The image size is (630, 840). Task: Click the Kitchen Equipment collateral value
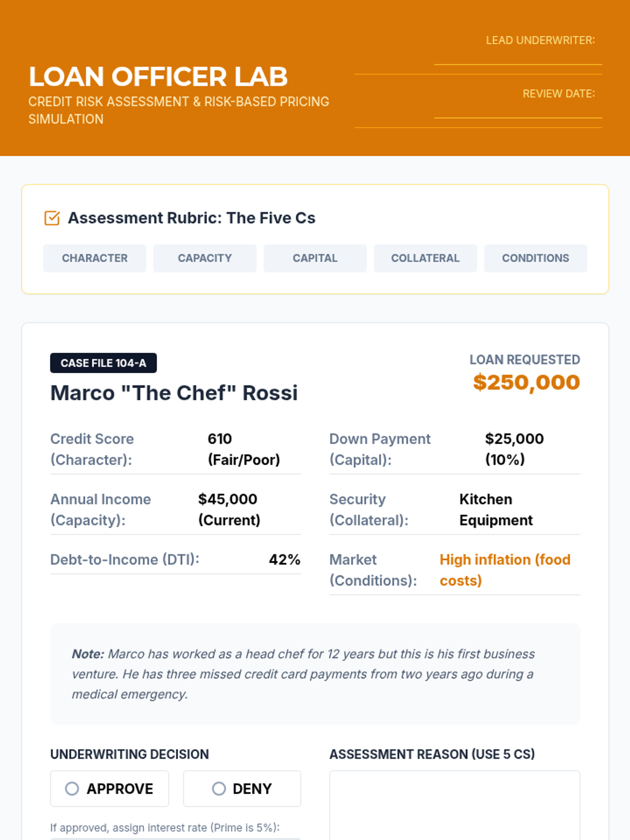[496, 510]
